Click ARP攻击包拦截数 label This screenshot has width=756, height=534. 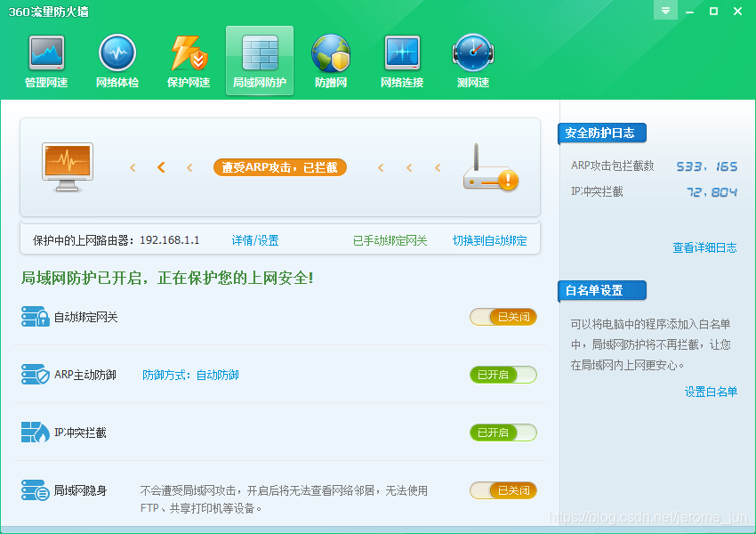(x=612, y=166)
